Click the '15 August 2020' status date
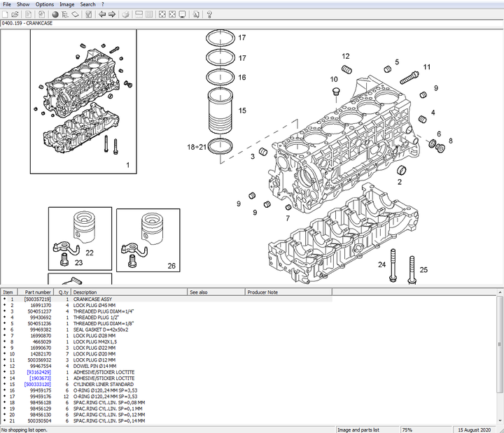The width and height of the screenshot is (504, 433). 475,430
